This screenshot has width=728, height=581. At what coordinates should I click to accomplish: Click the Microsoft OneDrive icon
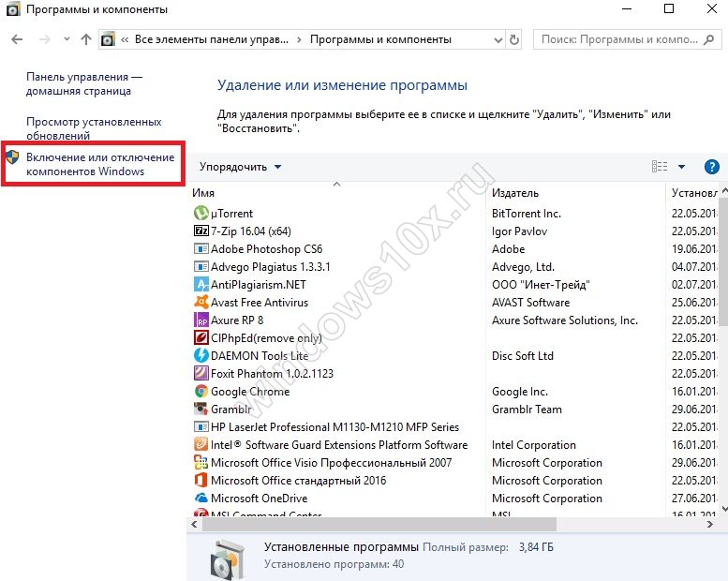pyautogui.click(x=201, y=498)
